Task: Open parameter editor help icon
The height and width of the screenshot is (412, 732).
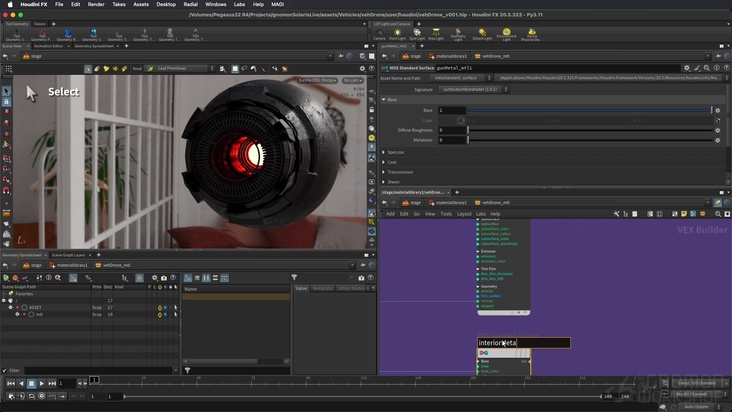Action: 726,68
